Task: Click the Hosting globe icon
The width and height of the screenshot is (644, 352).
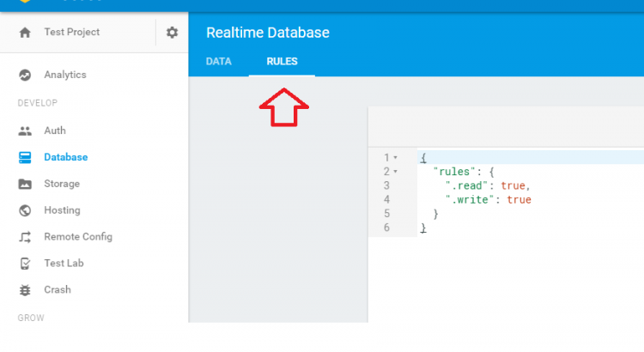Action: [25, 210]
